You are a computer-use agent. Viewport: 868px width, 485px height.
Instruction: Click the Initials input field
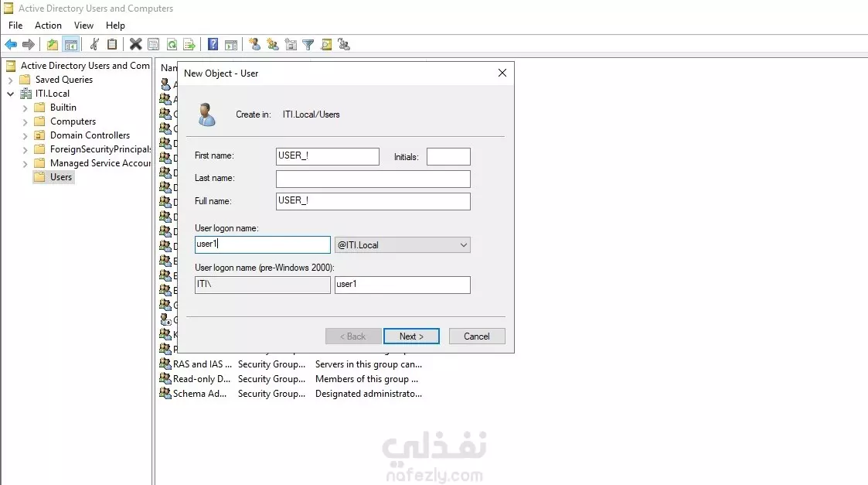(448, 156)
